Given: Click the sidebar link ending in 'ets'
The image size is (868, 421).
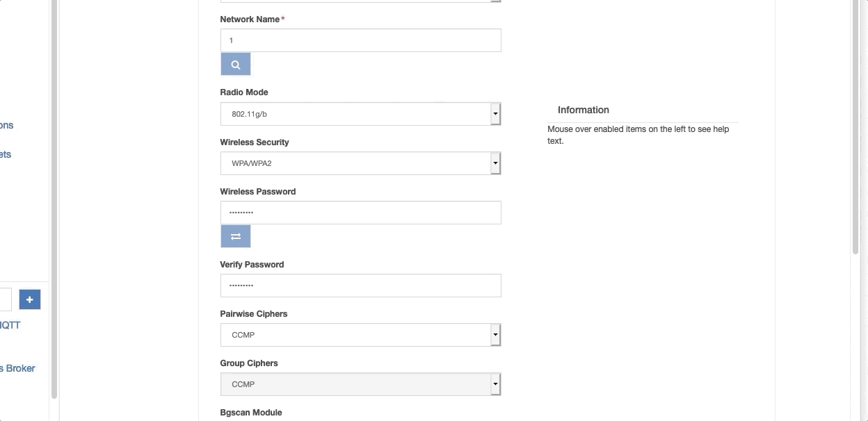Looking at the screenshot, I should (x=6, y=154).
